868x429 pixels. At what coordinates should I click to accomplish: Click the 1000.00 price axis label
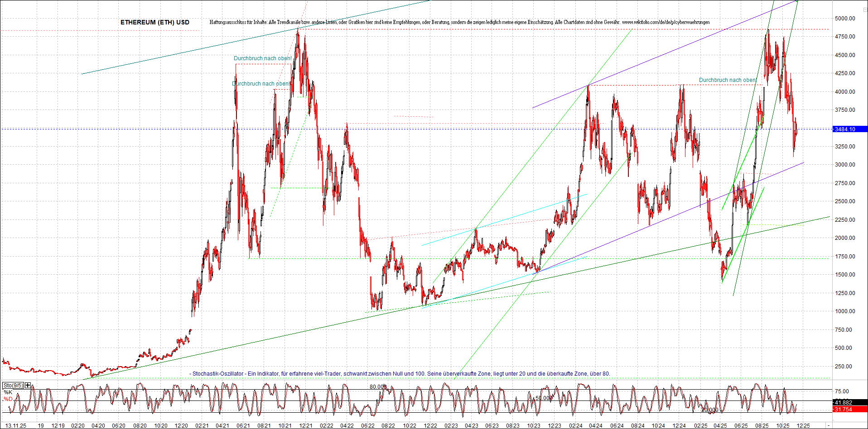pos(845,311)
